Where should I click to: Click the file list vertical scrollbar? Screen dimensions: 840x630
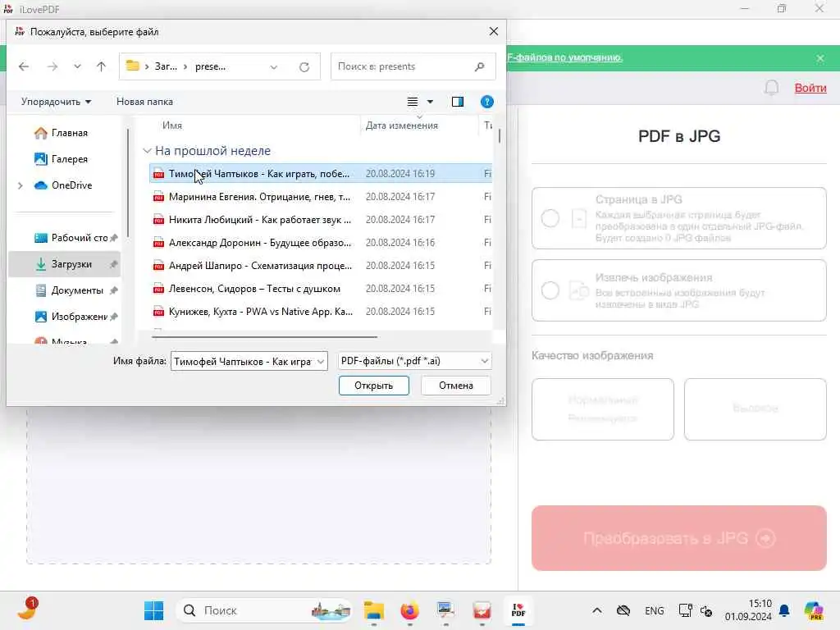(500, 135)
